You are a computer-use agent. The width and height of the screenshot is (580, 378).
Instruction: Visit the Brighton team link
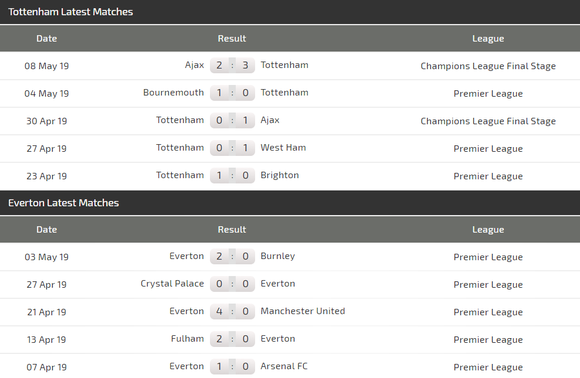(280, 175)
